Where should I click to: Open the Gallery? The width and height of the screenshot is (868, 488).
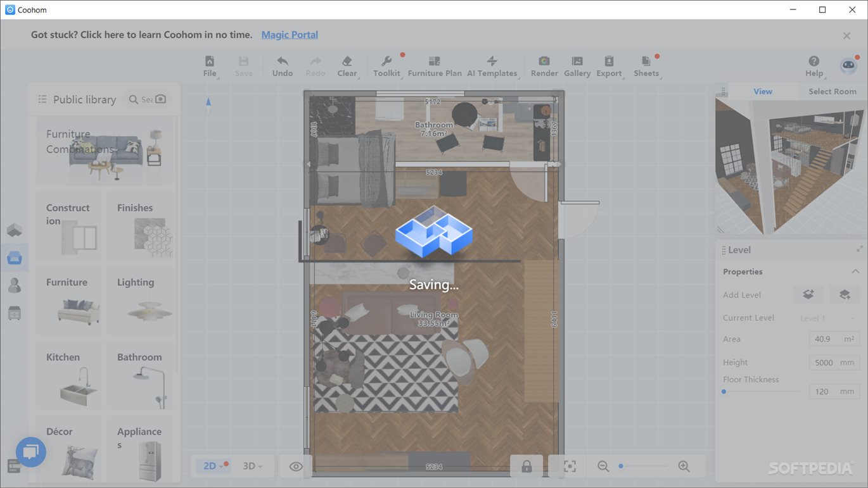pyautogui.click(x=577, y=66)
